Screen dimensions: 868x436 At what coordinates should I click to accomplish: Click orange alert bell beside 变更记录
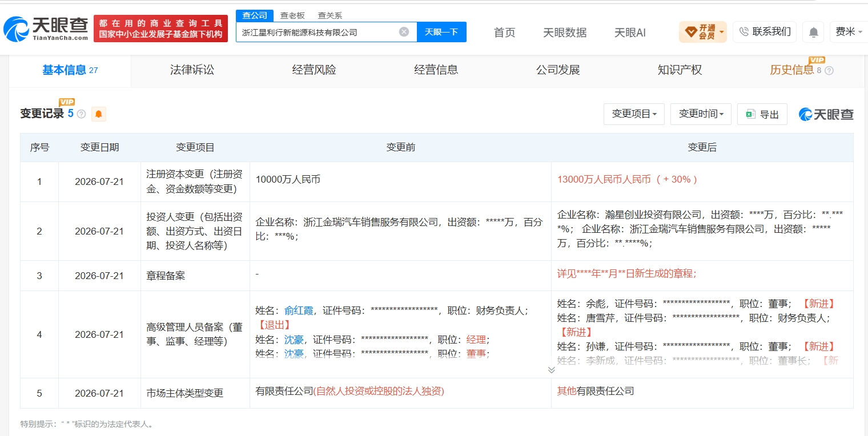pos(99,114)
